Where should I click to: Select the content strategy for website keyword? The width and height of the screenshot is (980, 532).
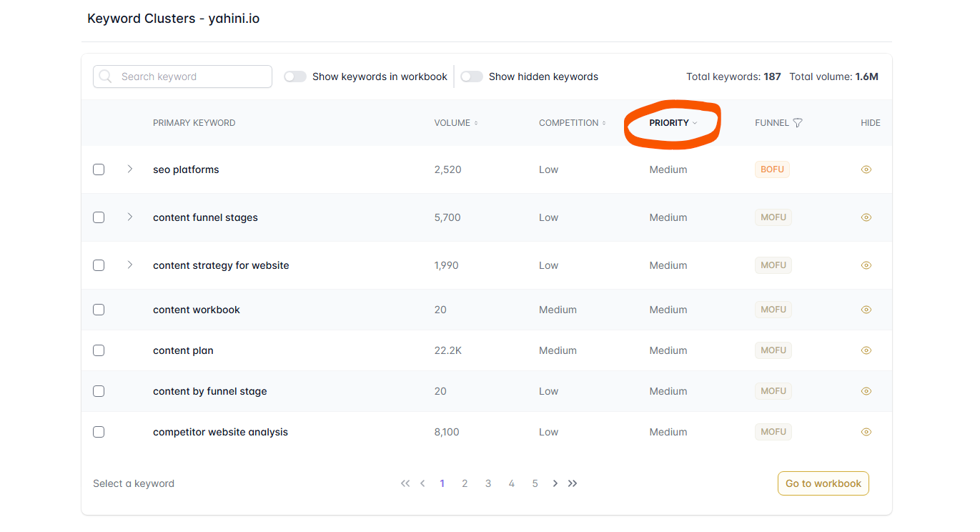coord(221,265)
